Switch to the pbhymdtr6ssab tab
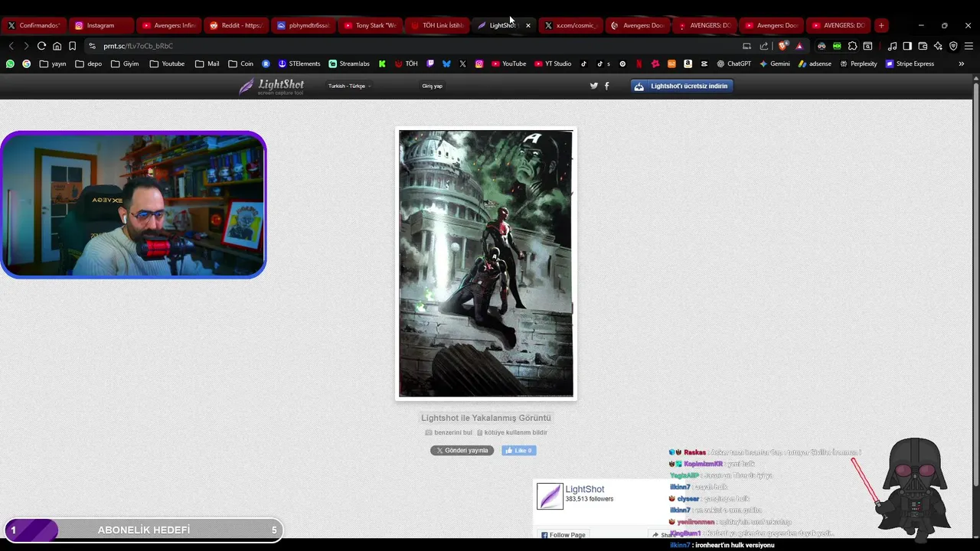Image resolution: width=980 pixels, height=551 pixels. [302, 25]
